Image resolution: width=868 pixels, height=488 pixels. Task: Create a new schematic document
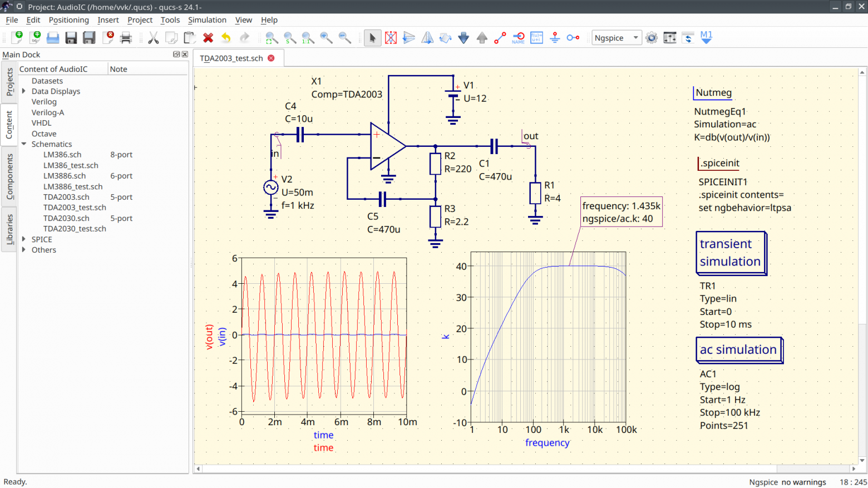tap(17, 38)
